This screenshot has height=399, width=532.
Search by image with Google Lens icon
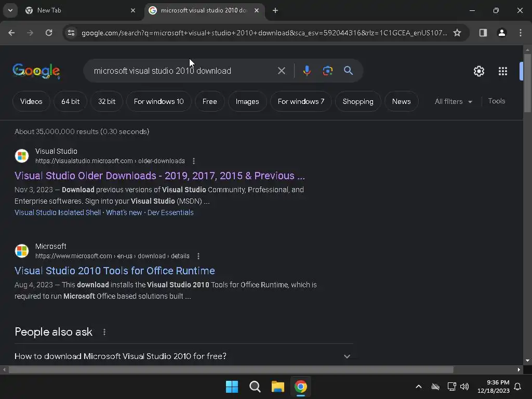click(327, 71)
